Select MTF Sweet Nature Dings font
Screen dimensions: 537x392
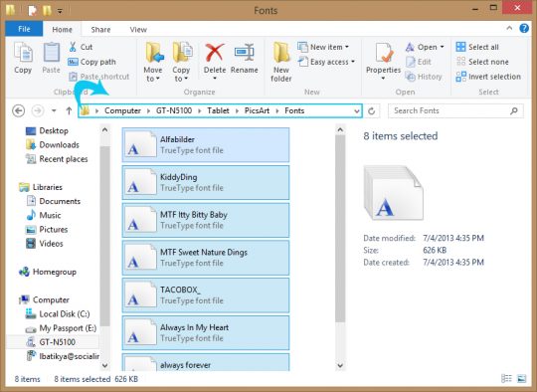coord(206,258)
